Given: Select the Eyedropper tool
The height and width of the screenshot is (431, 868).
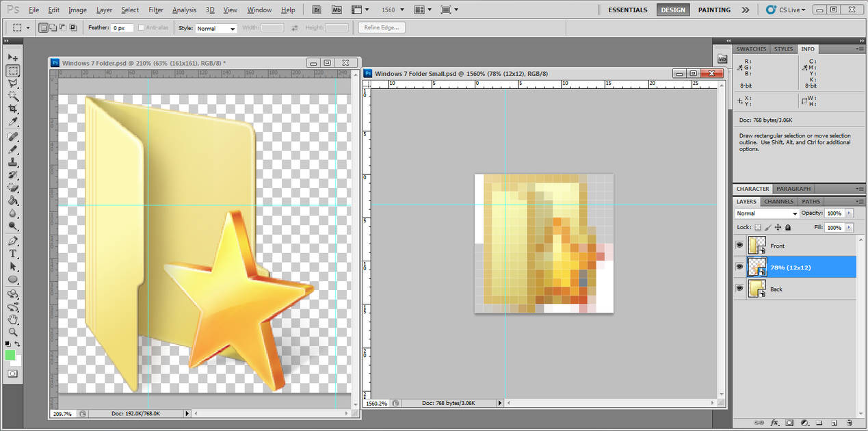Looking at the screenshot, I should click(x=13, y=122).
